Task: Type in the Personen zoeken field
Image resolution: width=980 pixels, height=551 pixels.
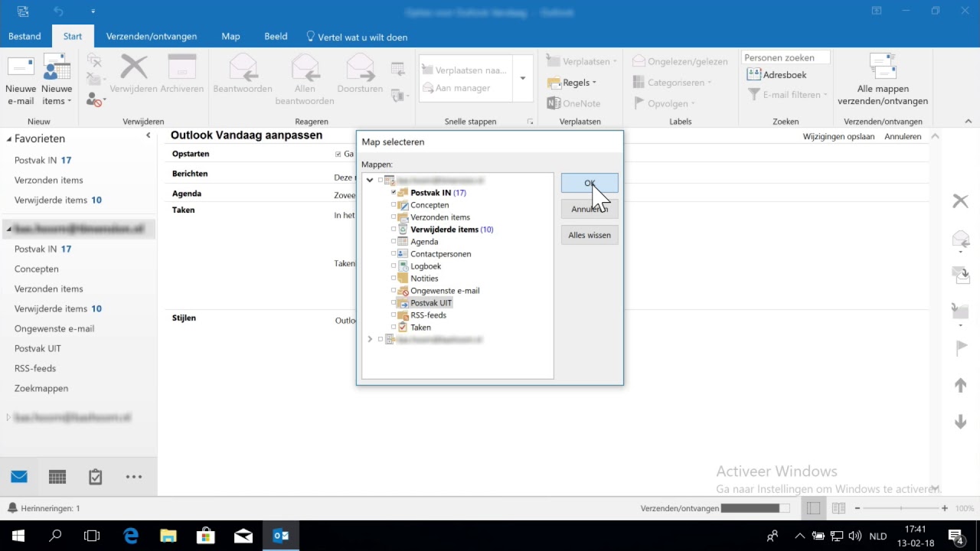Action: tap(786, 57)
